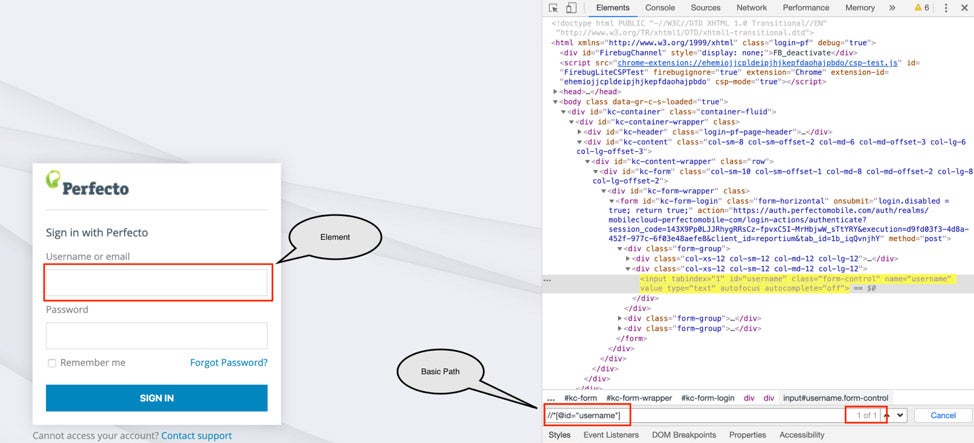
Task: Collapse the kc-container-wrapper div node
Action: point(571,122)
